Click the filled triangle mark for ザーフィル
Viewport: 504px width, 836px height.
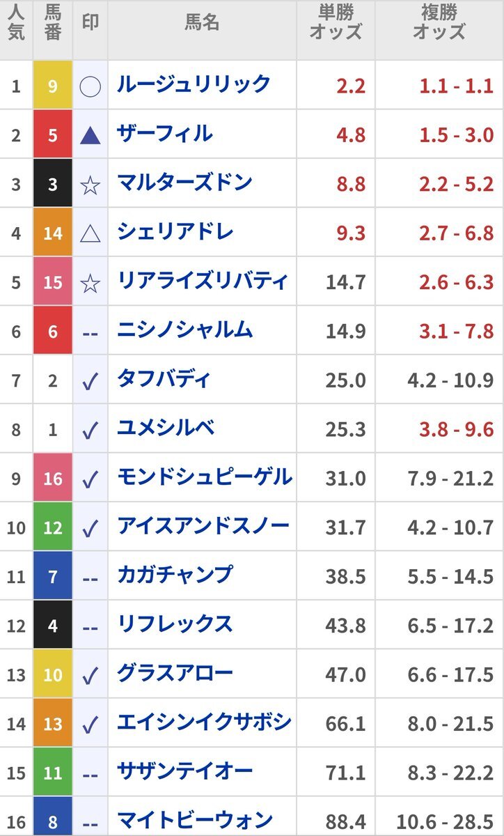(x=90, y=135)
